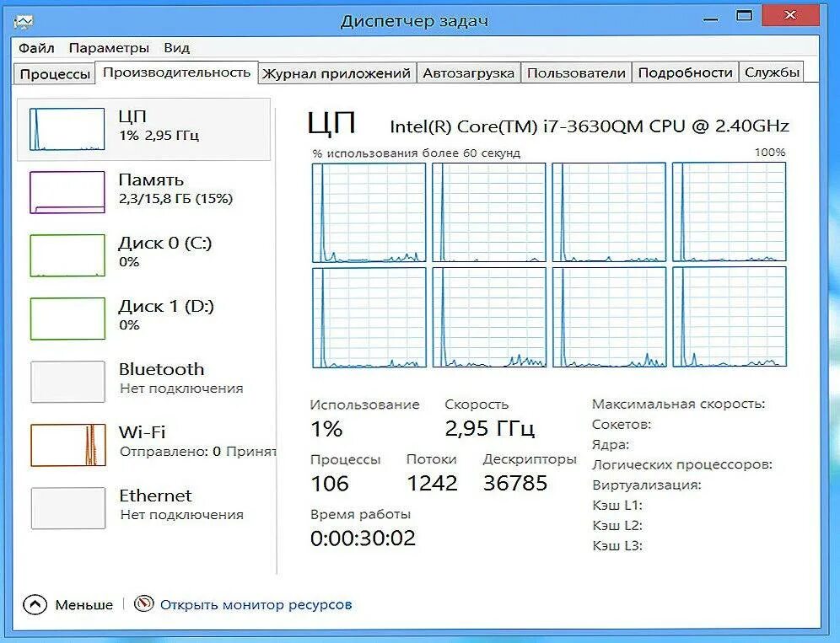The height and width of the screenshot is (643, 840).
Task: Select the Службы tab
Action: point(772,72)
